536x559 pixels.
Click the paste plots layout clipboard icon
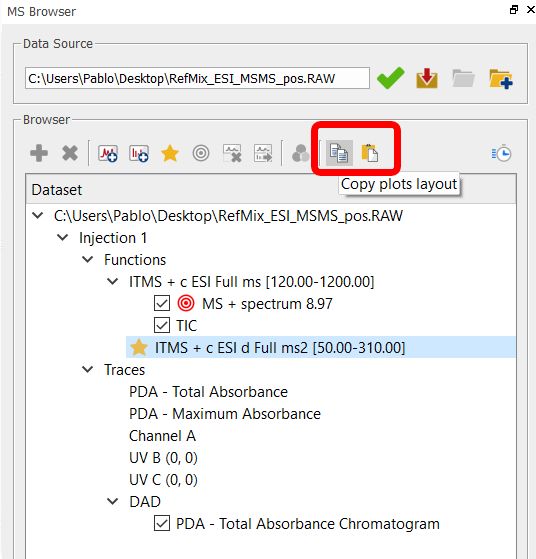(x=370, y=153)
